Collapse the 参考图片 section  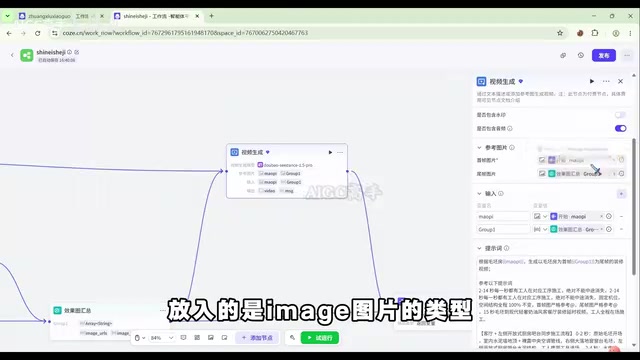click(x=479, y=148)
